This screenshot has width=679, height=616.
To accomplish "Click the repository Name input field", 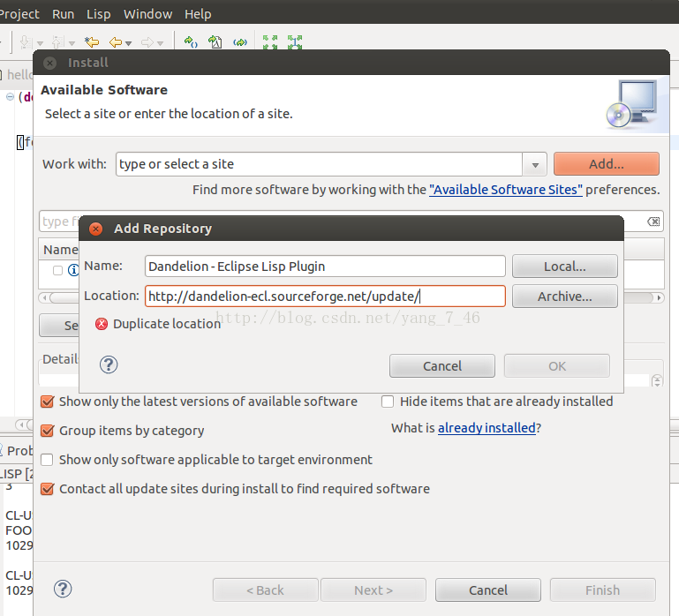I will tap(325, 267).
